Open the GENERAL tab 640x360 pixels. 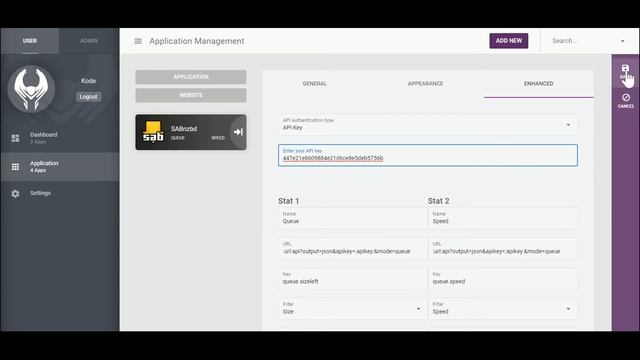coord(315,84)
